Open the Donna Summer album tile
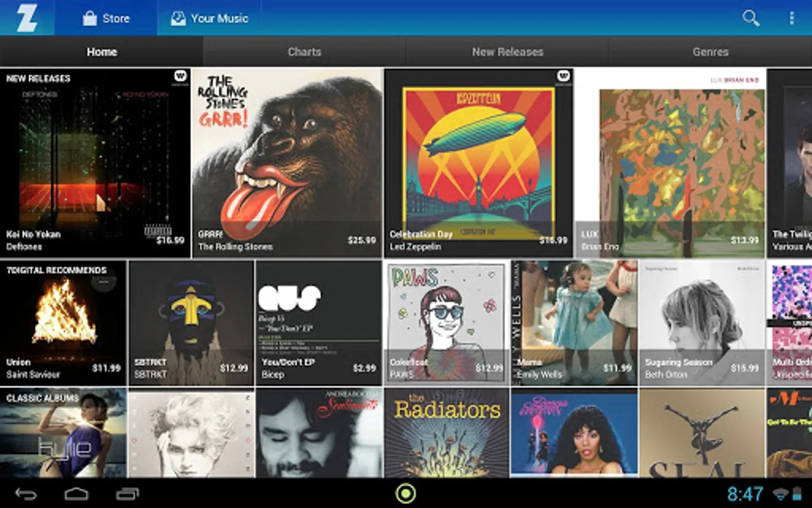812x508 pixels. (574, 433)
